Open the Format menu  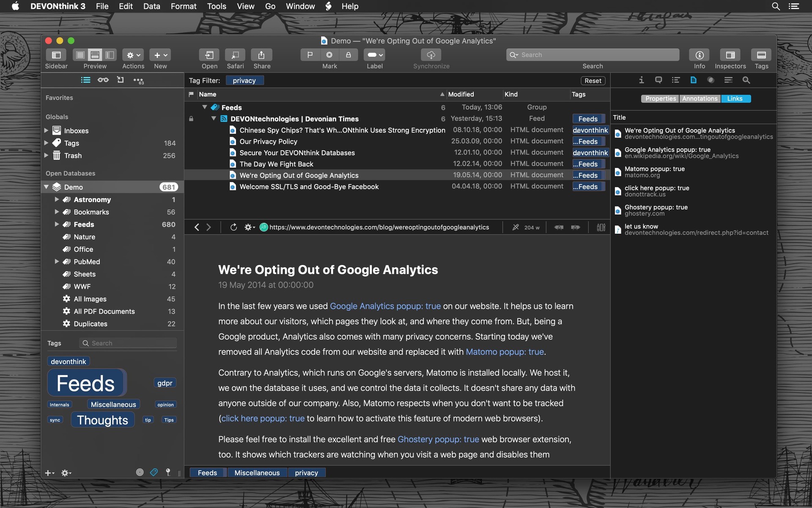[x=184, y=6]
